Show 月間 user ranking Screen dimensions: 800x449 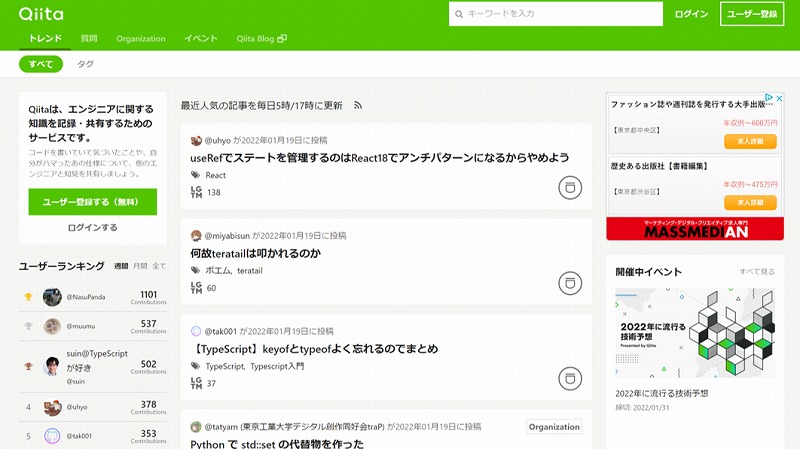(x=140, y=266)
